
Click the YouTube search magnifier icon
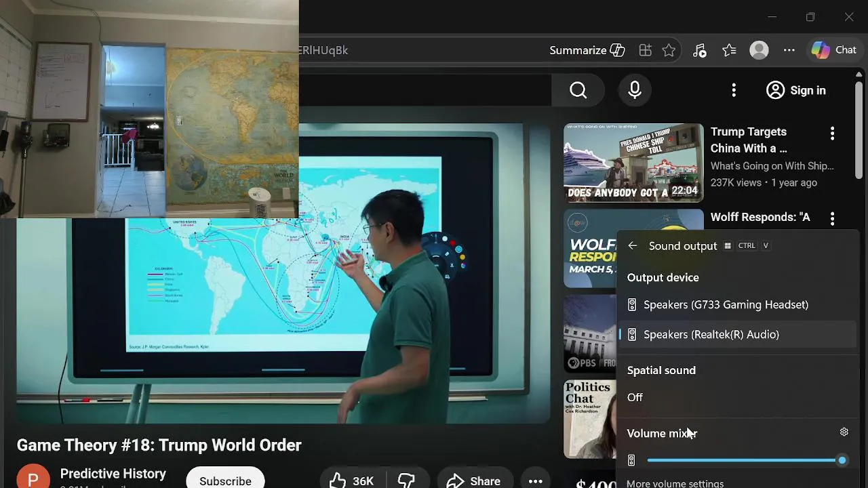[x=578, y=90]
